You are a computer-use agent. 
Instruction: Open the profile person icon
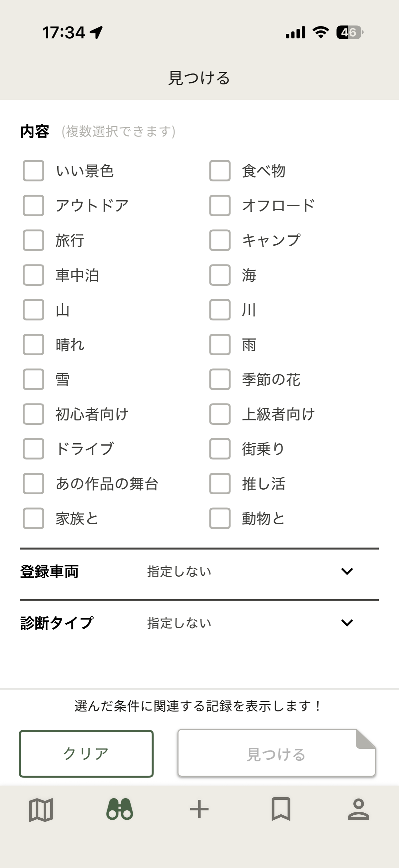pyautogui.click(x=359, y=809)
